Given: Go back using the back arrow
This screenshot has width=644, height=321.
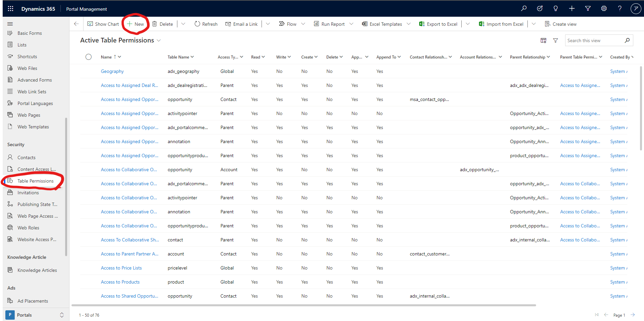Looking at the screenshot, I should click(x=76, y=24).
